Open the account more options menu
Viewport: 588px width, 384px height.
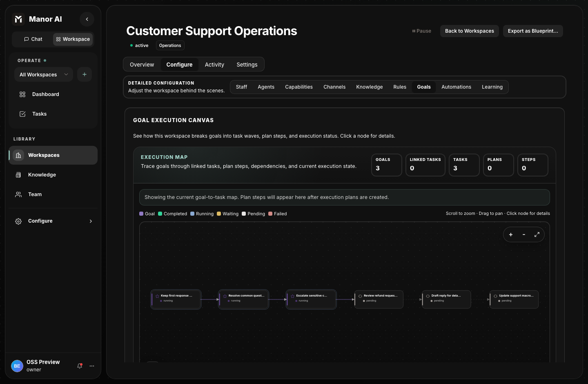tap(92, 366)
